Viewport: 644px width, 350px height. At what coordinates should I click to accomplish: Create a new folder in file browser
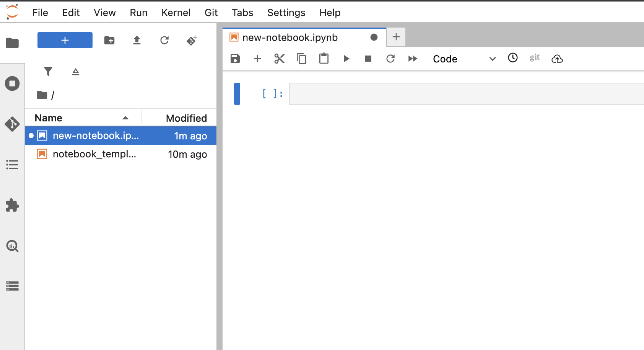(x=109, y=40)
